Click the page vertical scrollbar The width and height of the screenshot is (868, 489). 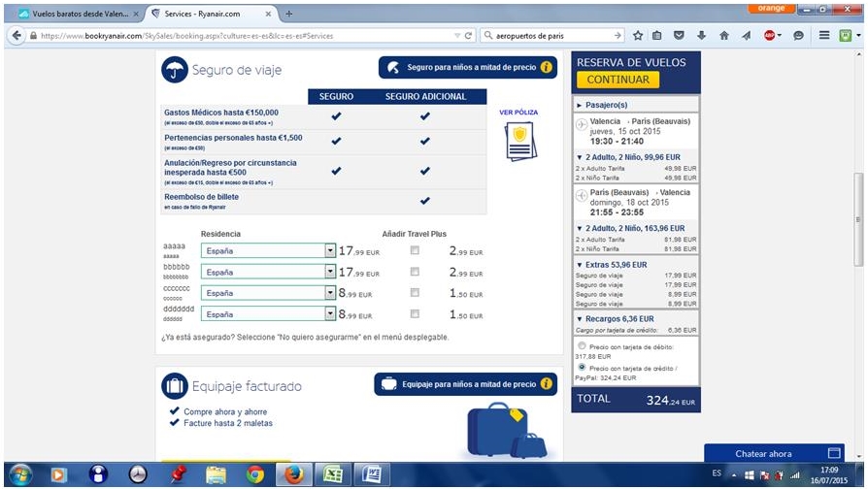[x=858, y=218]
